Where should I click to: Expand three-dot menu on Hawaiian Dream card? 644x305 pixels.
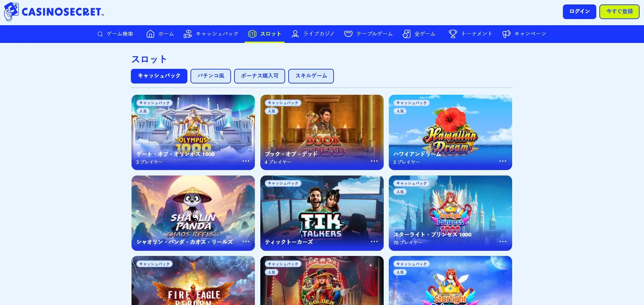[x=503, y=161]
